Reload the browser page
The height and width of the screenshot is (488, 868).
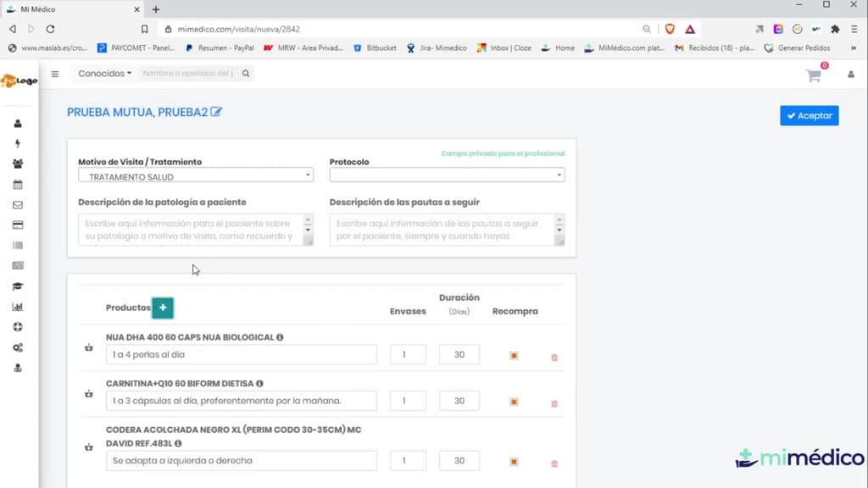50,29
